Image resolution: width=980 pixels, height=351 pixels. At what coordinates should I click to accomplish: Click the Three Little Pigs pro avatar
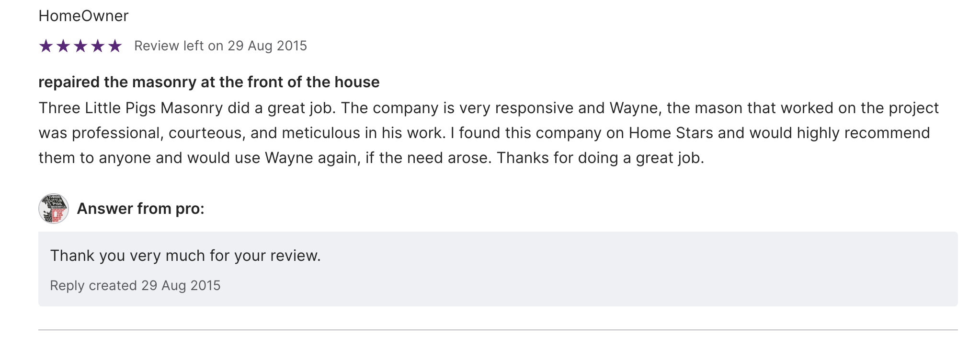pyautogui.click(x=54, y=209)
